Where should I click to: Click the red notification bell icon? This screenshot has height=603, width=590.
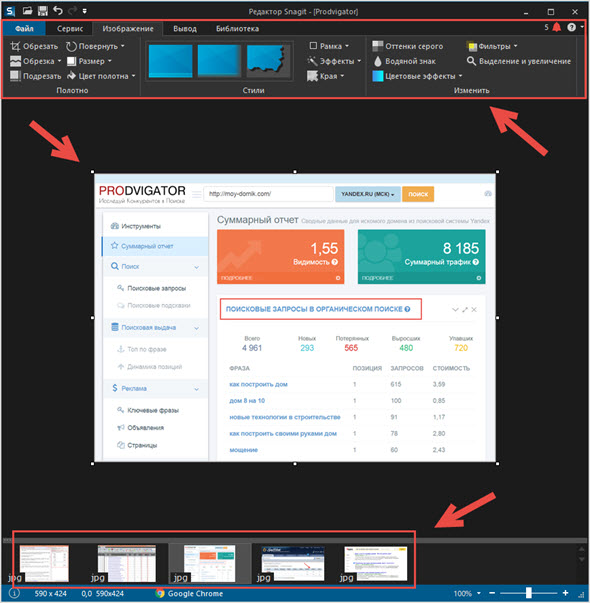557,27
